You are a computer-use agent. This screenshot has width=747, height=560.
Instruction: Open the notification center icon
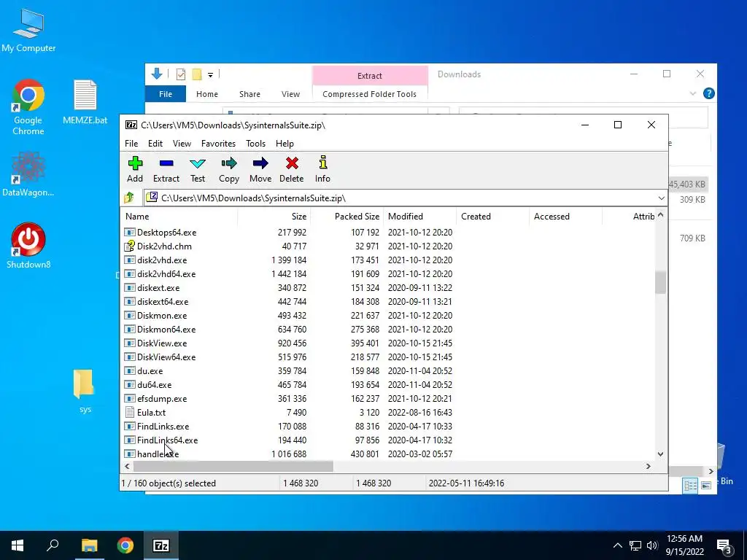[724, 545]
